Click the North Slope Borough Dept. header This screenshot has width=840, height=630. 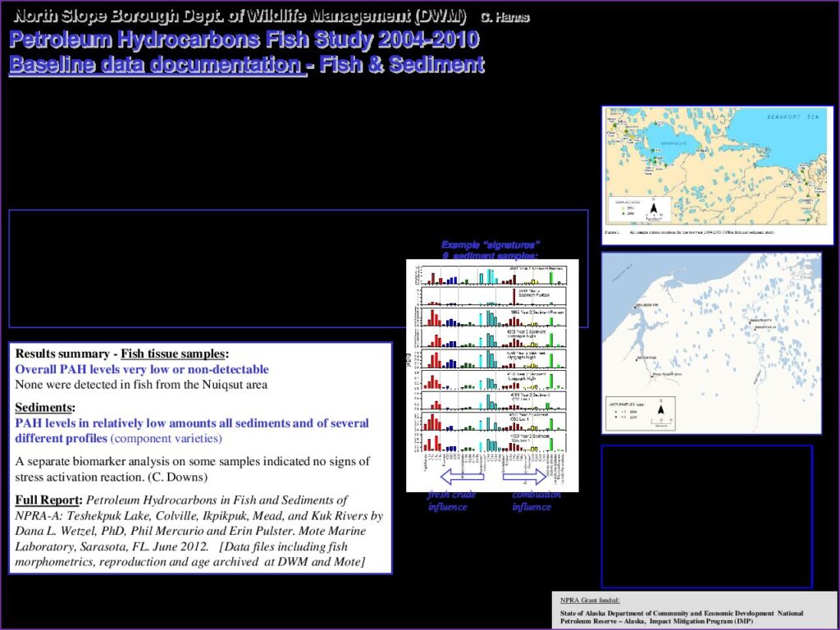point(240,16)
